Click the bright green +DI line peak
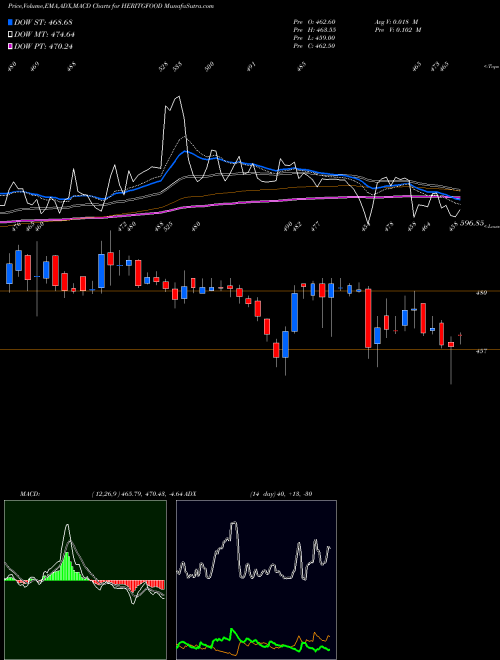 click(x=231, y=630)
